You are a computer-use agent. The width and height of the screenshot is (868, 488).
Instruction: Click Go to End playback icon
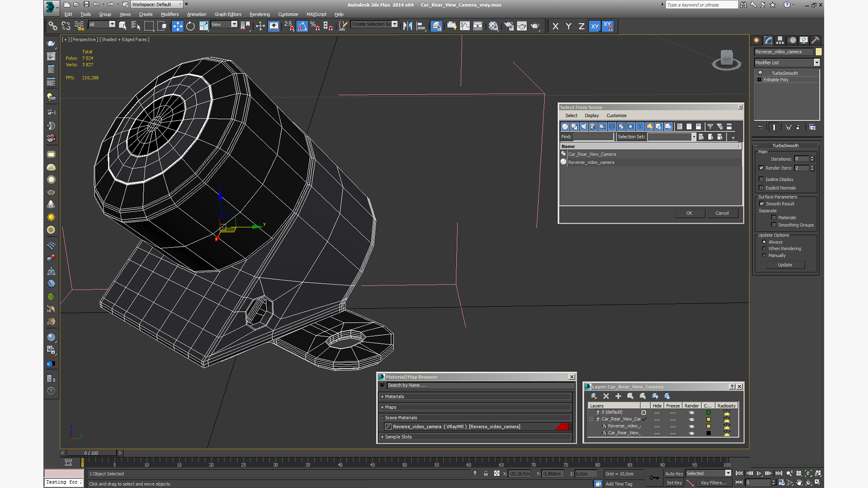(x=779, y=474)
